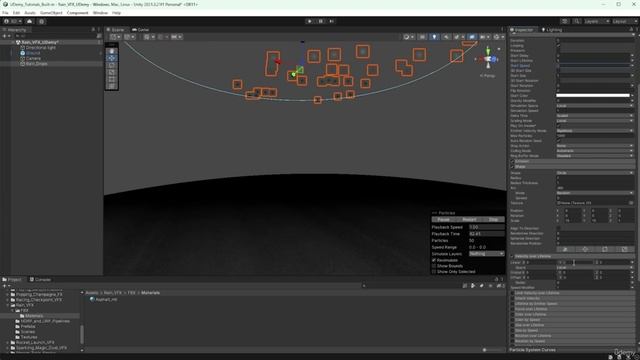Click the Hierarchy add (+) button
This screenshot has height=360, width=640.
pyautogui.click(x=4, y=36)
